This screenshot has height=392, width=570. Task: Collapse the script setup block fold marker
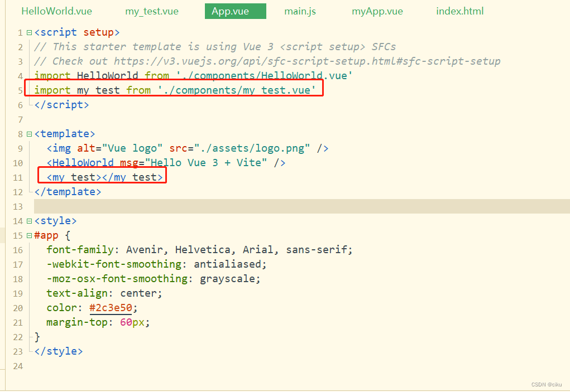[29, 33]
